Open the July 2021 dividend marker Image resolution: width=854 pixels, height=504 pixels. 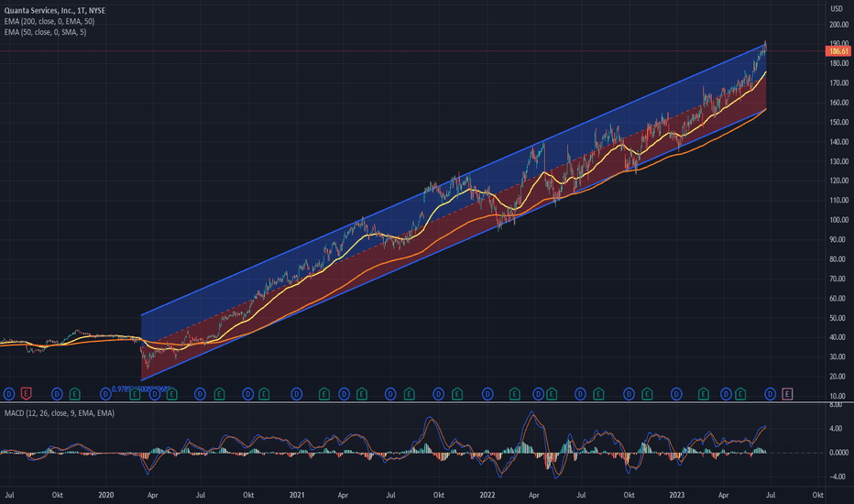(390, 393)
